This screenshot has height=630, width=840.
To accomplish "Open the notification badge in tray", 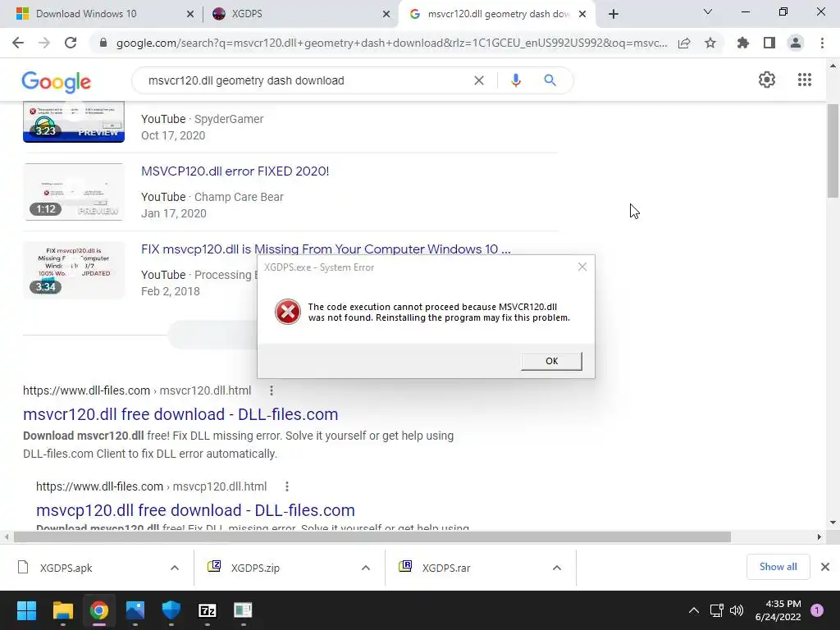I will 817,610.
